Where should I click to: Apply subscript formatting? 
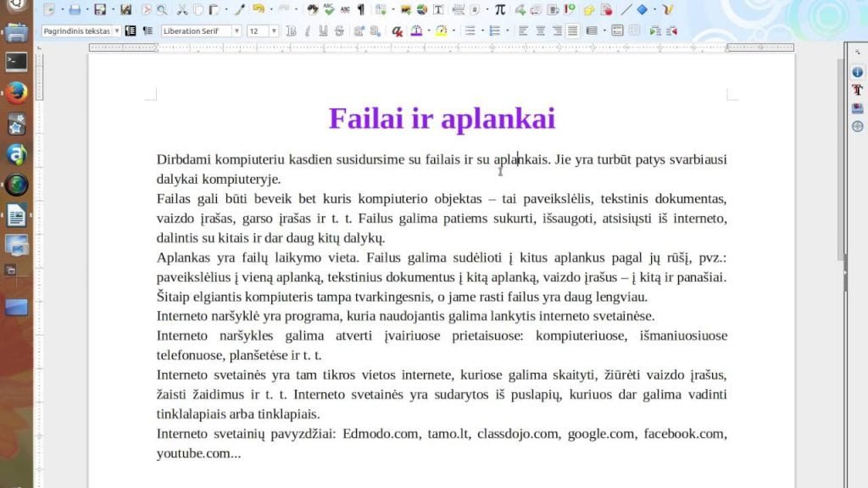(x=376, y=31)
